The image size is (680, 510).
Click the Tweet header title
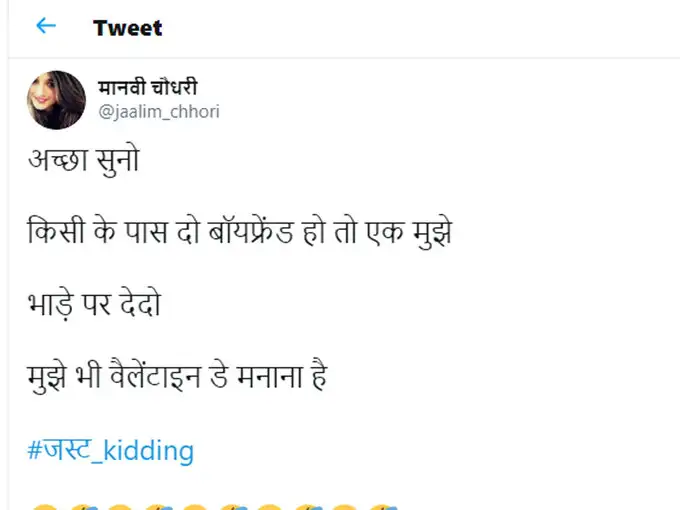click(127, 27)
